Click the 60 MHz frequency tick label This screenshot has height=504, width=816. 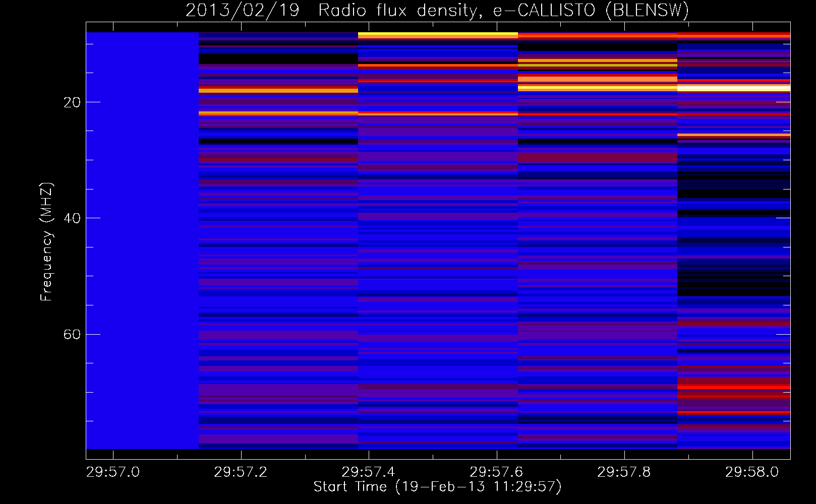coord(72,334)
